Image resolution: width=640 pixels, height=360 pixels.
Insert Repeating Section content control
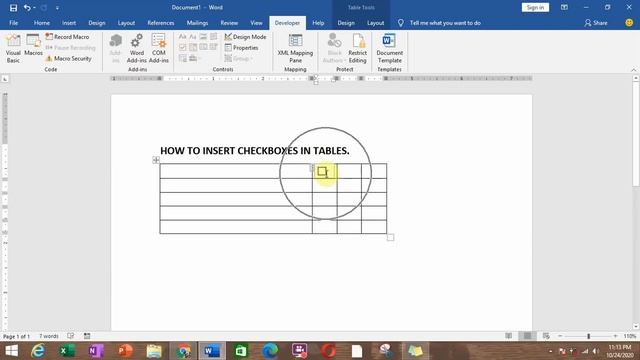click(x=182, y=58)
